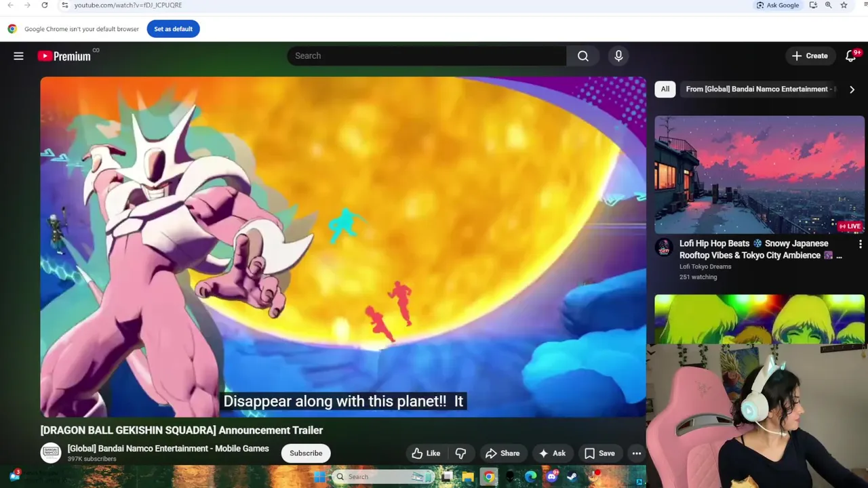Click the 251 watching text
The width and height of the screenshot is (868, 488).
tap(698, 277)
